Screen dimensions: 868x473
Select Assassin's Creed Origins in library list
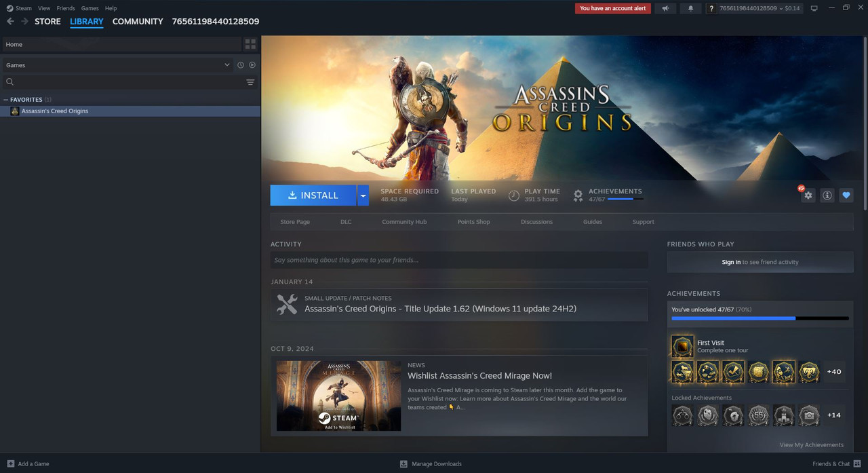[x=130, y=111]
